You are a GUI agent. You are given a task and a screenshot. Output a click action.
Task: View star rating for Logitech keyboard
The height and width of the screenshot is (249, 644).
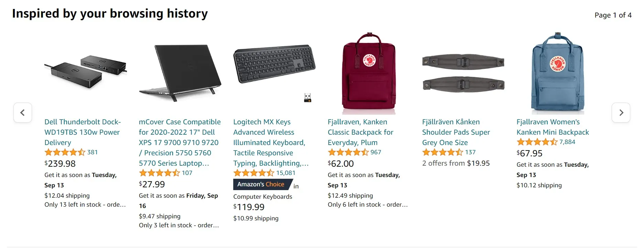coord(254,173)
